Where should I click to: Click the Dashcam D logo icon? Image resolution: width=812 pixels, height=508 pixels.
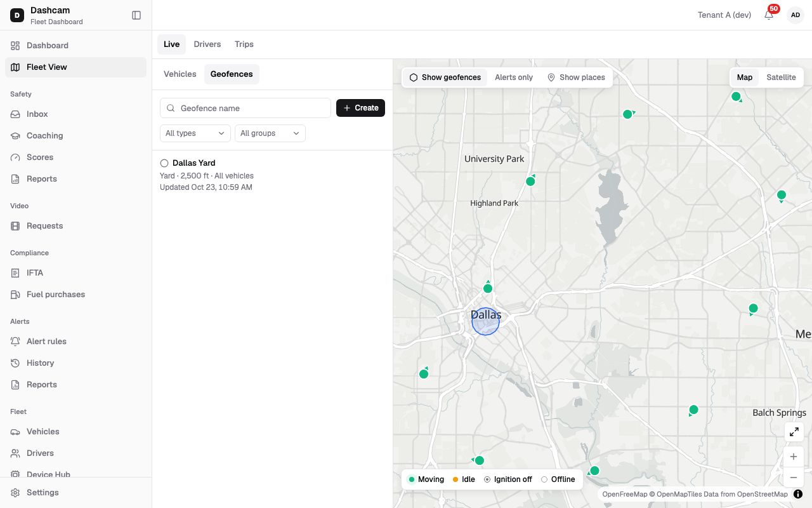(17, 15)
